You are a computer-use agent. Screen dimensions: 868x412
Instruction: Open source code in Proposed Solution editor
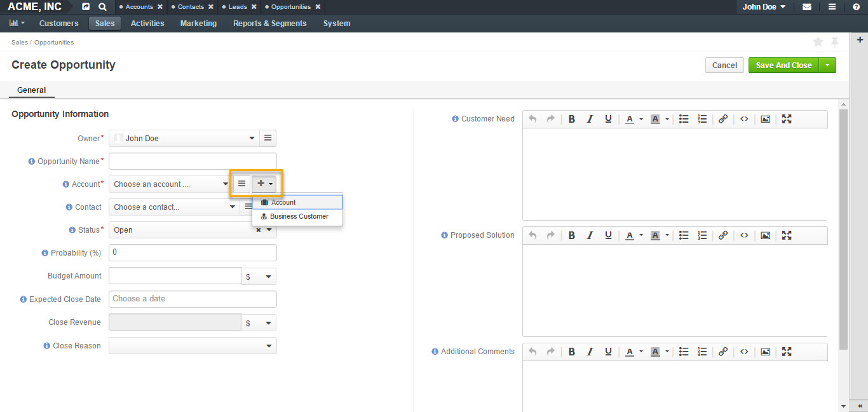744,235
